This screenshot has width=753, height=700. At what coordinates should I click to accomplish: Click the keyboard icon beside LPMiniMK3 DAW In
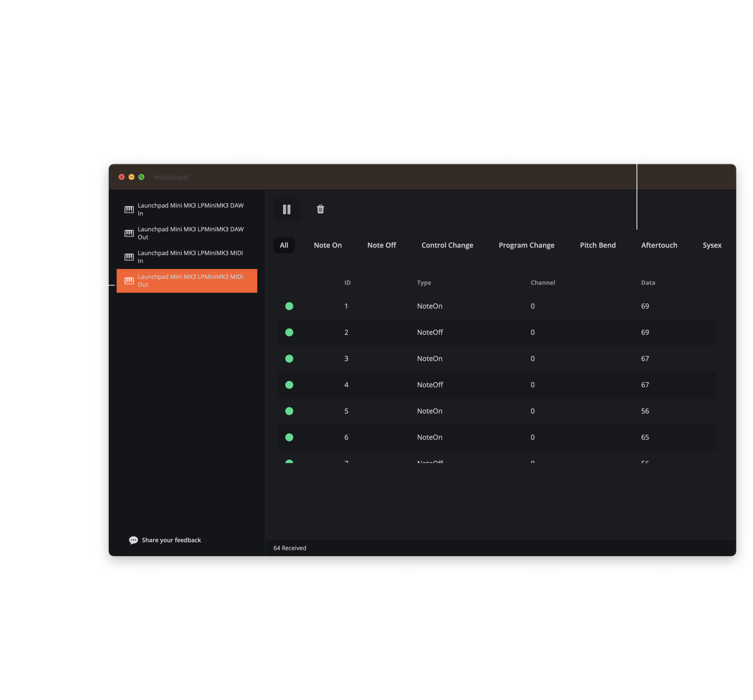pyautogui.click(x=129, y=209)
